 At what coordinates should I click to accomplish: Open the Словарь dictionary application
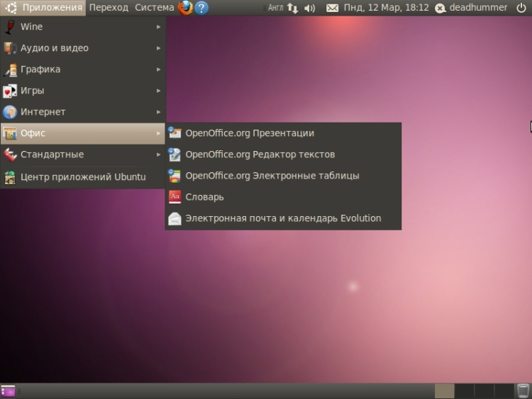(204, 197)
